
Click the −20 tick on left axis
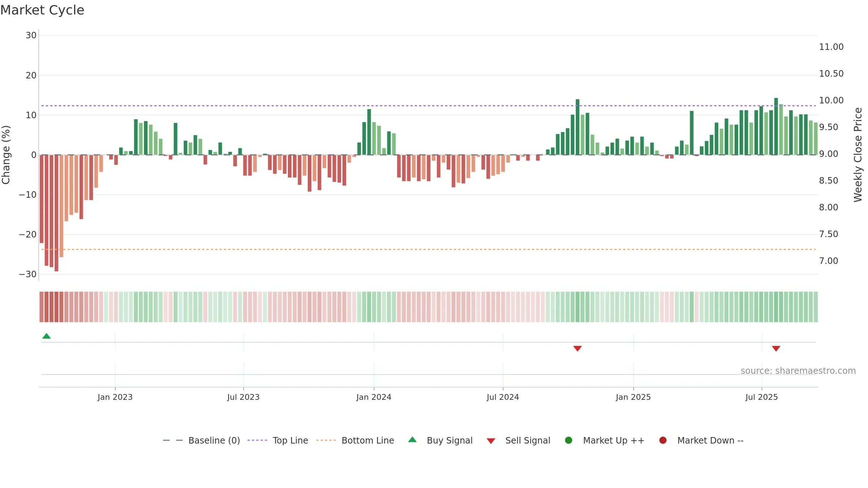click(27, 235)
